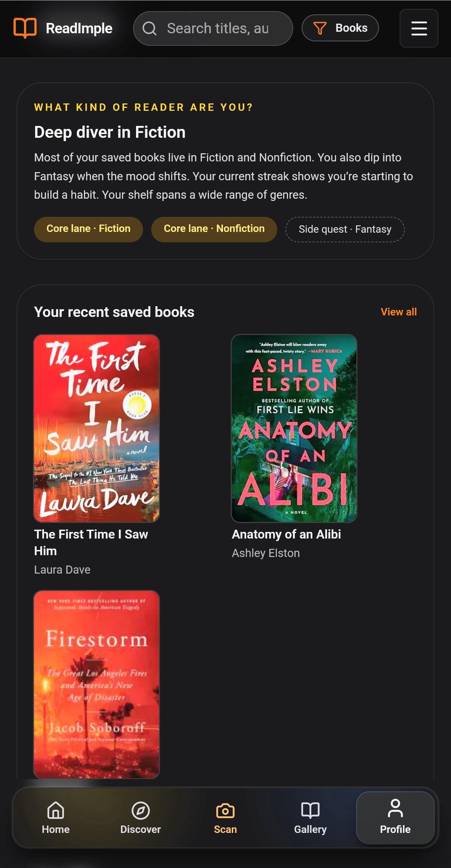Toggle the Core lane Fiction chip
The width and height of the screenshot is (451, 868).
[x=88, y=229]
